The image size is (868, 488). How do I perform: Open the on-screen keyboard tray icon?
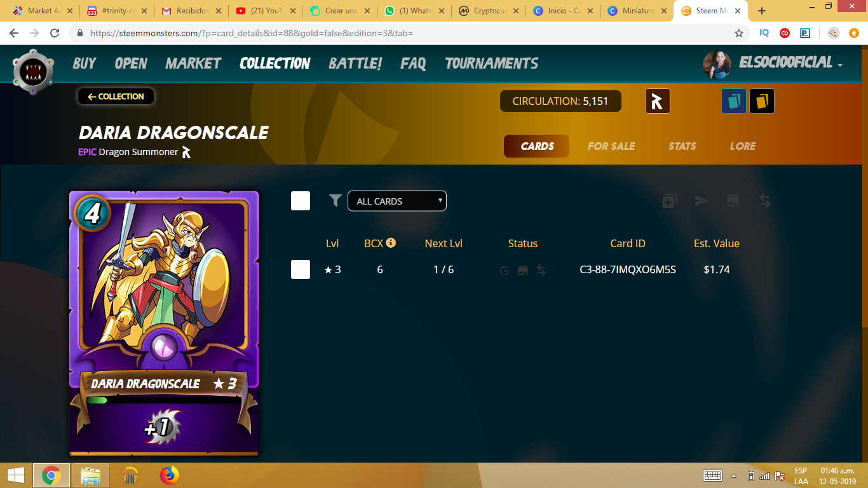pos(712,475)
